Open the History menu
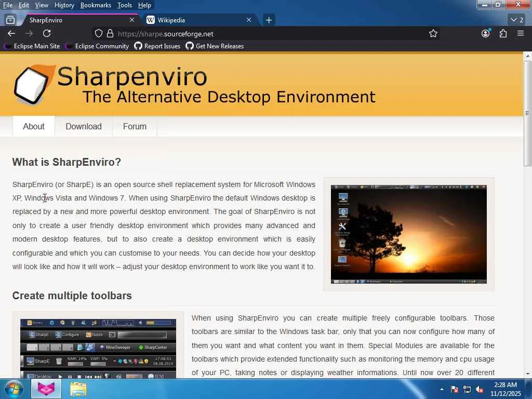Viewport: 532px width, 399px height. pyautogui.click(x=64, y=5)
